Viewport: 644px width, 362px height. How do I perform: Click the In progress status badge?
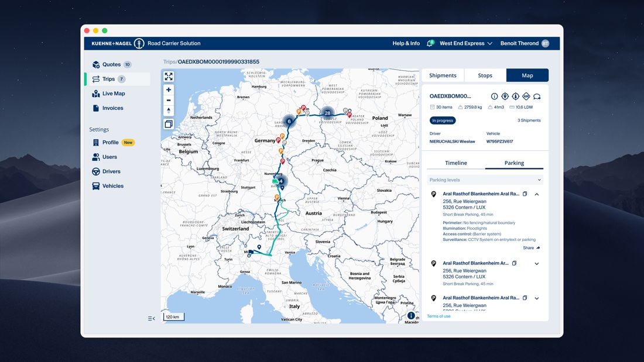tap(443, 120)
